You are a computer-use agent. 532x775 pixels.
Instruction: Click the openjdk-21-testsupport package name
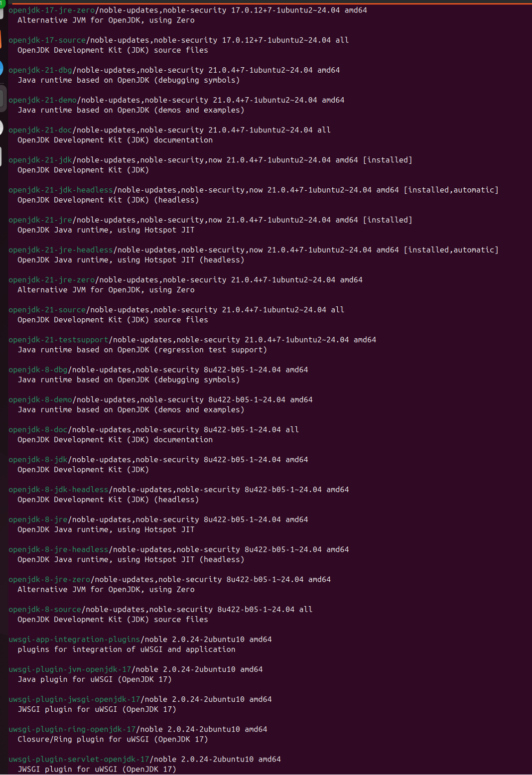tap(58, 340)
